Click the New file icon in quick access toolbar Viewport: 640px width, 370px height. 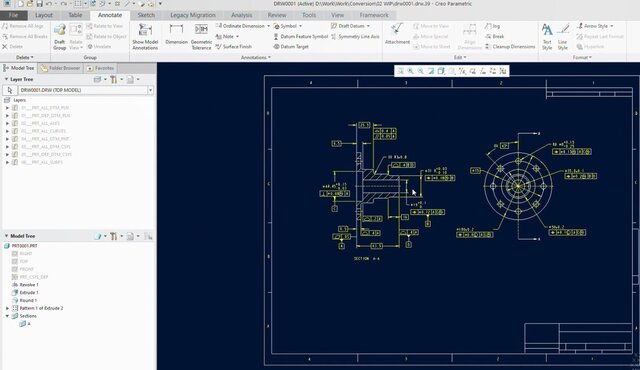[20, 4]
